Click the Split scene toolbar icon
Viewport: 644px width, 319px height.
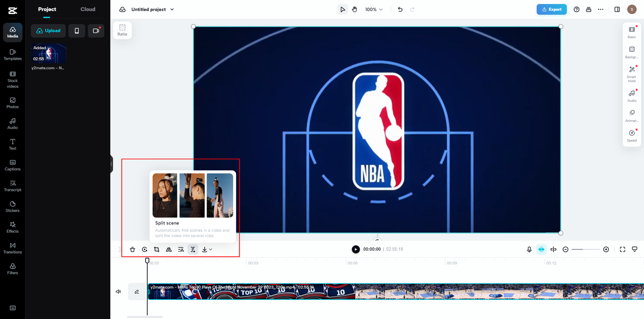coord(193,249)
